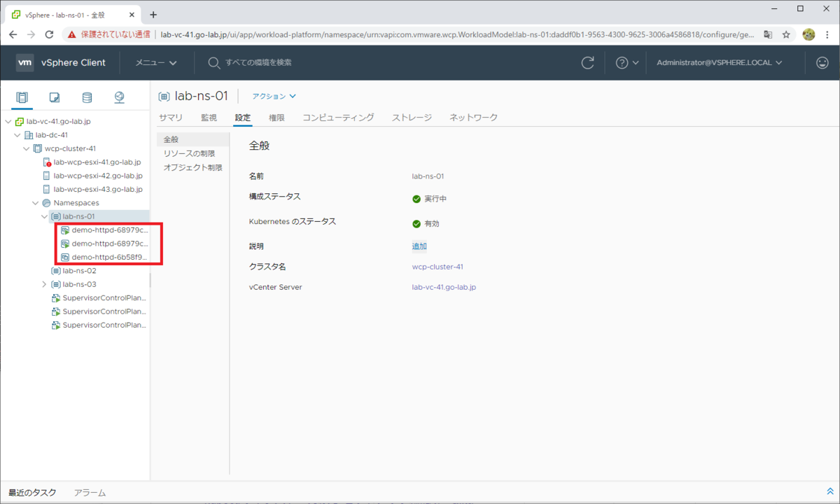The height and width of the screenshot is (504, 840).
Task: Select the vSphere Client logo icon
Action: (x=25, y=62)
